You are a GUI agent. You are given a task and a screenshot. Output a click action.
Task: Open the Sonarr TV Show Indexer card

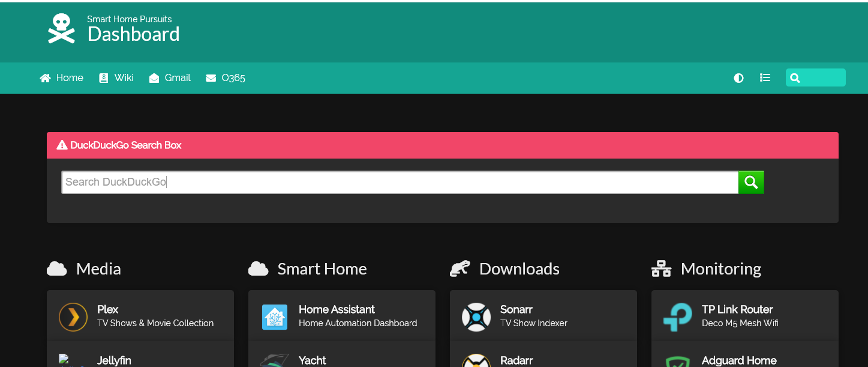click(x=543, y=316)
